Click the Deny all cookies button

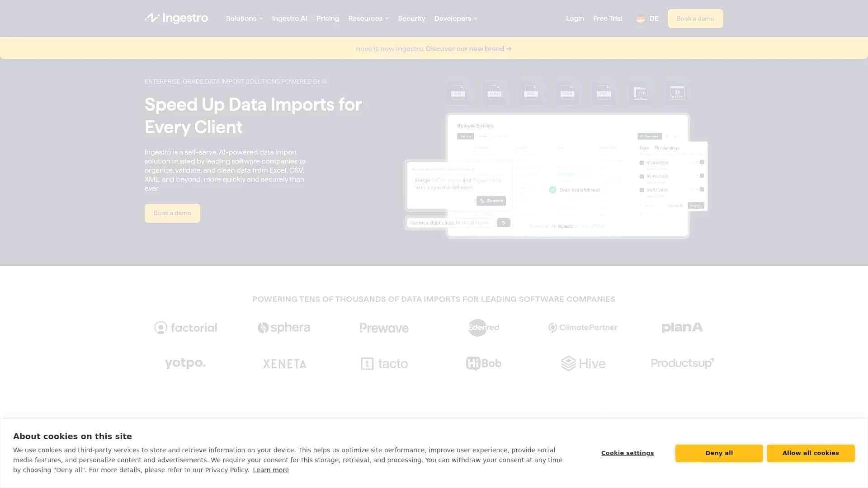pos(719,453)
